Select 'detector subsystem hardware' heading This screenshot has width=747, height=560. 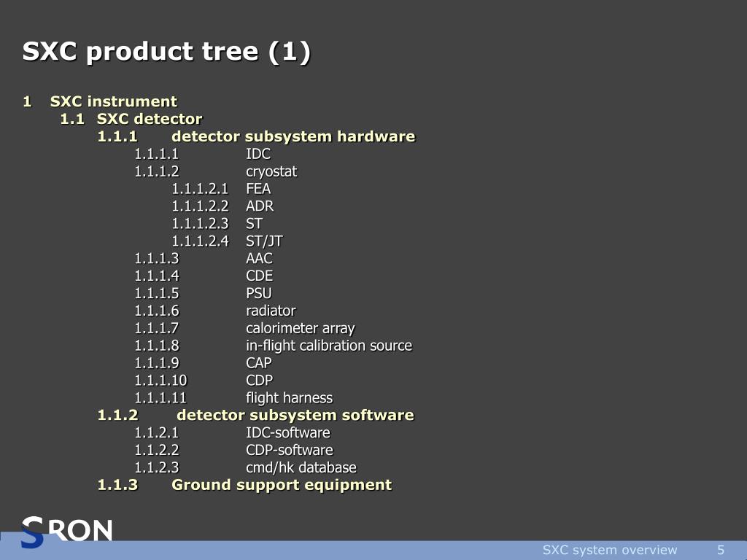click(293, 136)
